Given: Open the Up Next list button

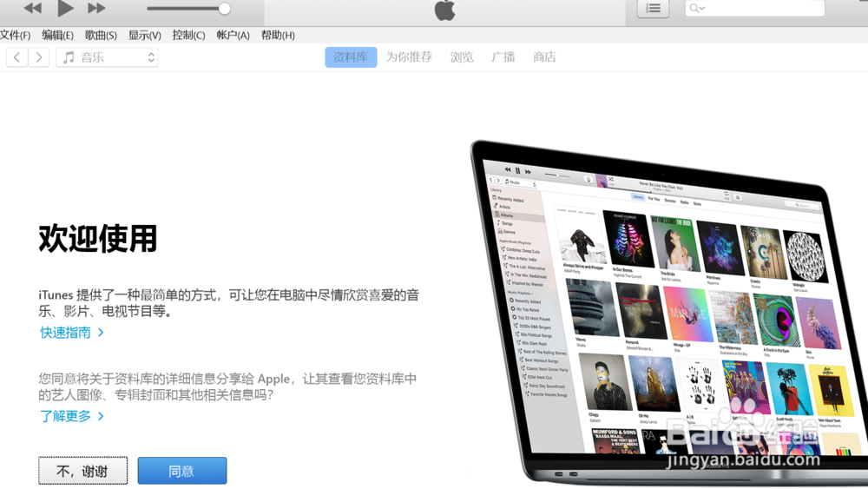Looking at the screenshot, I should pos(654,9).
